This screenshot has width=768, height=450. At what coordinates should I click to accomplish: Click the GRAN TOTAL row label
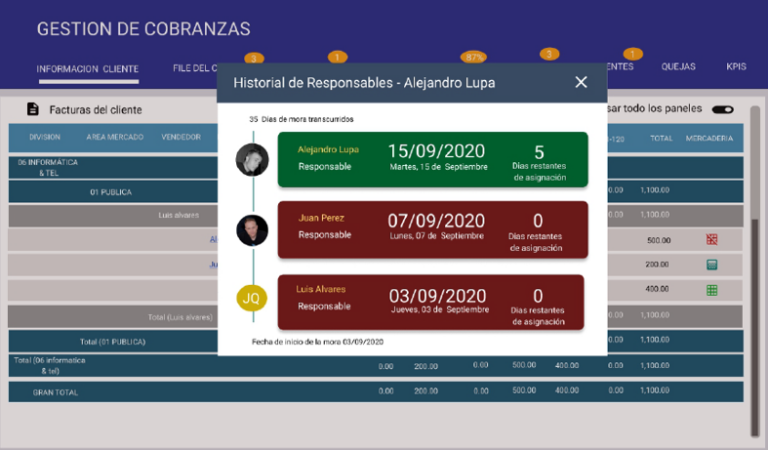pyautogui.click(x=55, y=392)
